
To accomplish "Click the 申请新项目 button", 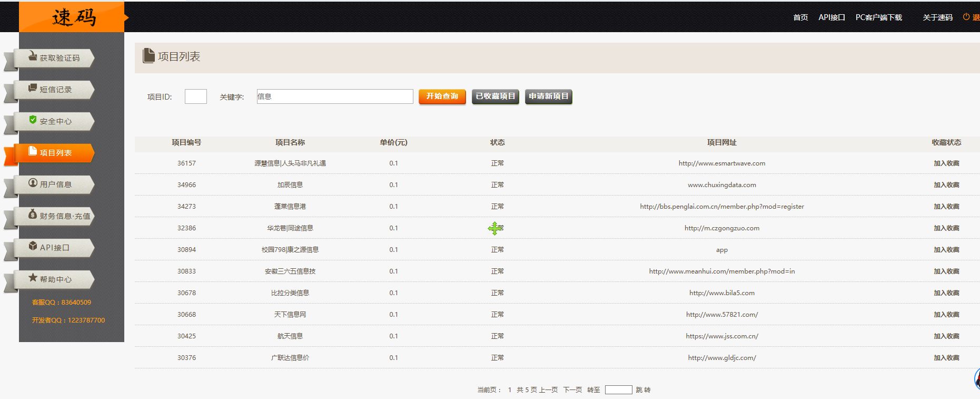I will 548,96.
